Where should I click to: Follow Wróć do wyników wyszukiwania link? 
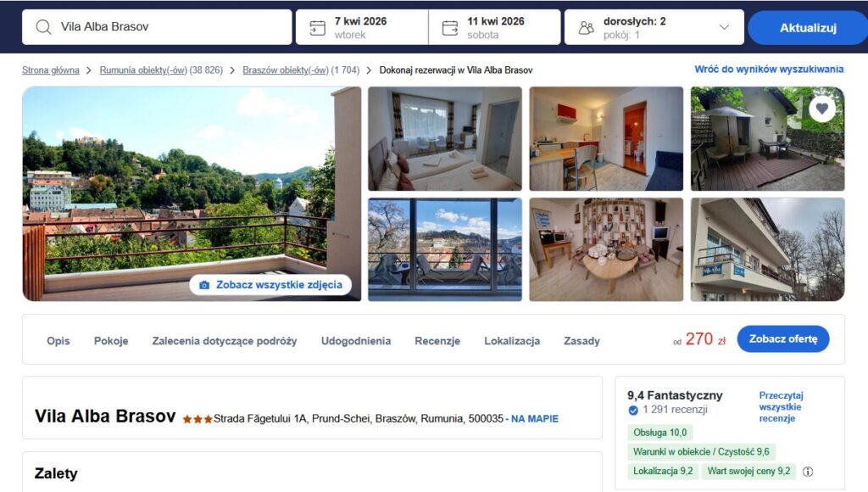point(769,70)
